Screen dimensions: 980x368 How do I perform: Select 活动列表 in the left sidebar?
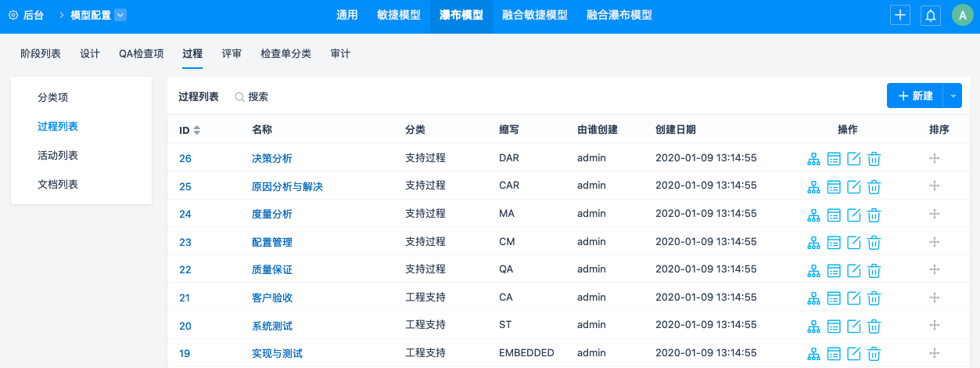tap(58, 156)
